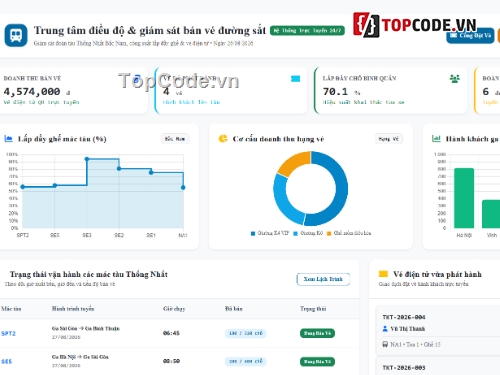Click the Hành trình tuyến column header
The image size is (500, 375).
[73, 309]
